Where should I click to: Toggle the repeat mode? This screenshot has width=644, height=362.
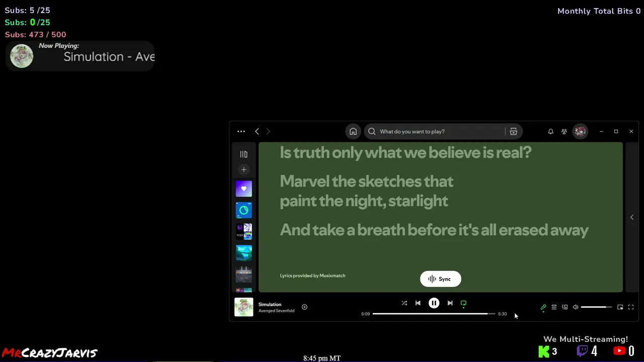(x=463, y=303)
